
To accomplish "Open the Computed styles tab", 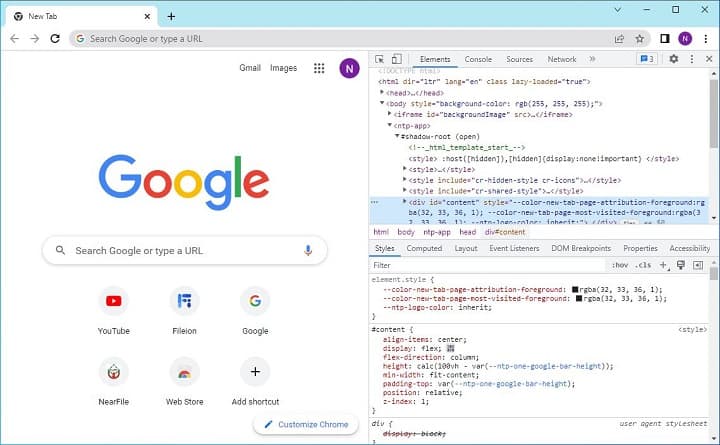I will pos(424,248).
